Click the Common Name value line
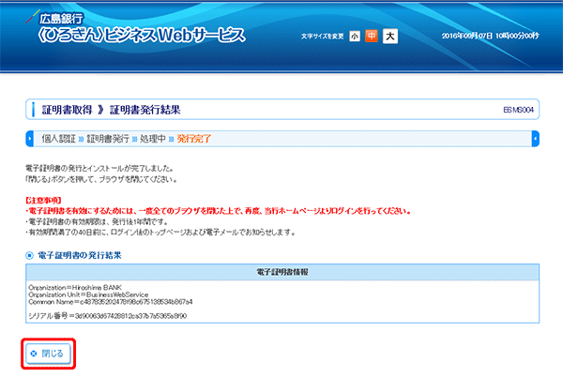Viewport: 563px width, 392px height. pos(110,302)
